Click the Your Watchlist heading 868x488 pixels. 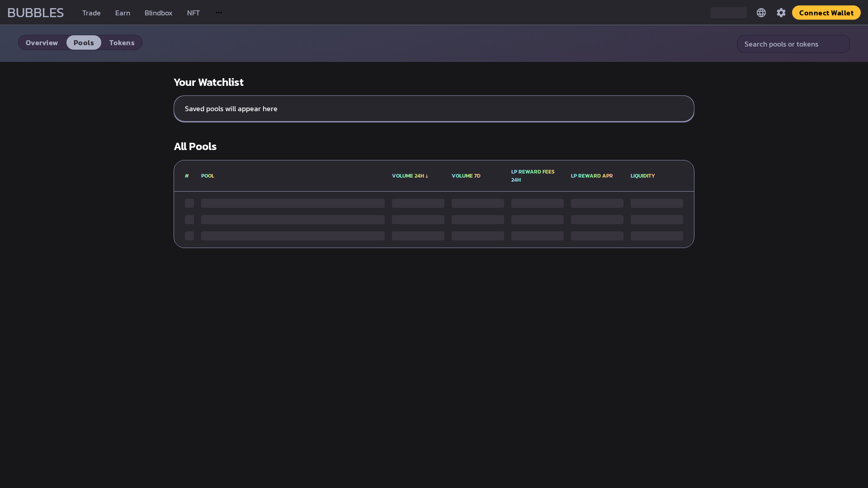click(x=209, y=82)
